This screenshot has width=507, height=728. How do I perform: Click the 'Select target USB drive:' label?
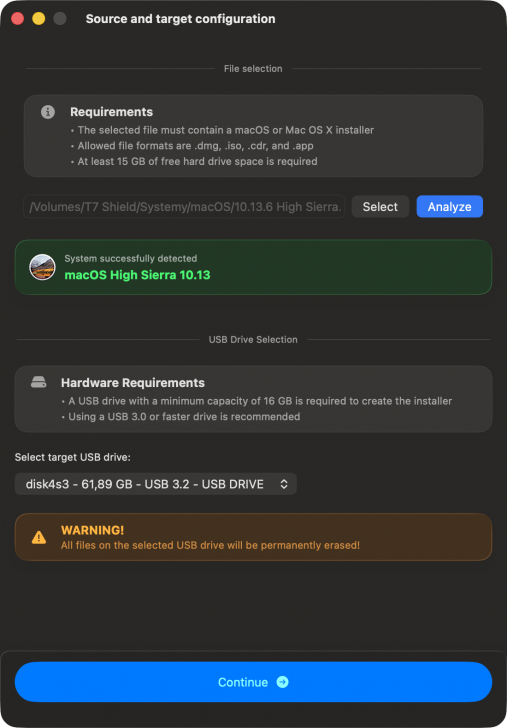(73, 457)
